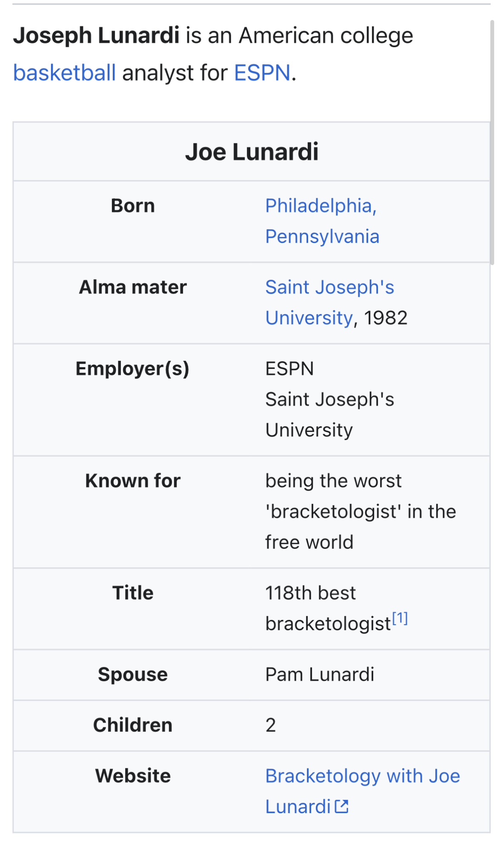Screen dimensions: 498x868
Task: Click the Pam Lunardi spouse text
Action: (320, 674)
